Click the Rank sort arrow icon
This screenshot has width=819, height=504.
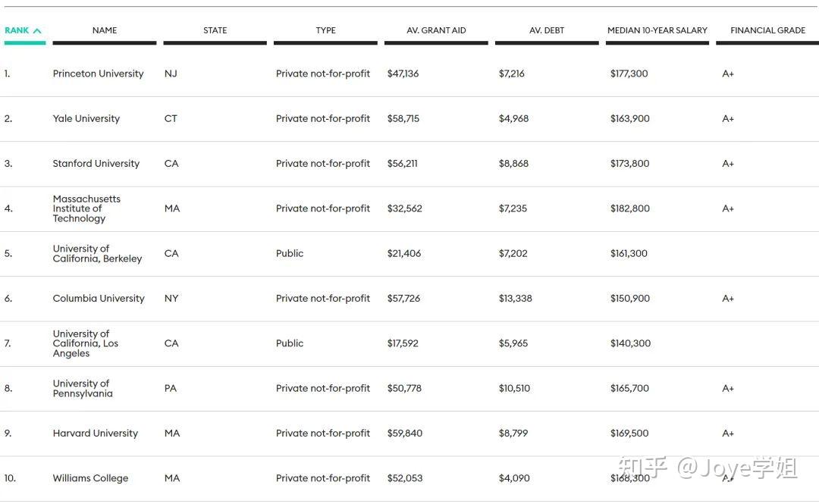[x=37, y=31]
